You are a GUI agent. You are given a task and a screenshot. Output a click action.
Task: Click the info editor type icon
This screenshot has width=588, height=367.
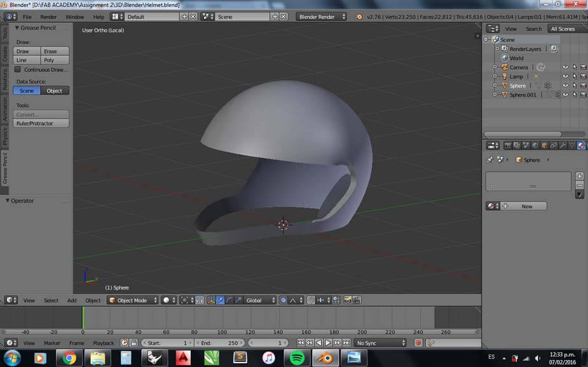[x=11, y=17]
